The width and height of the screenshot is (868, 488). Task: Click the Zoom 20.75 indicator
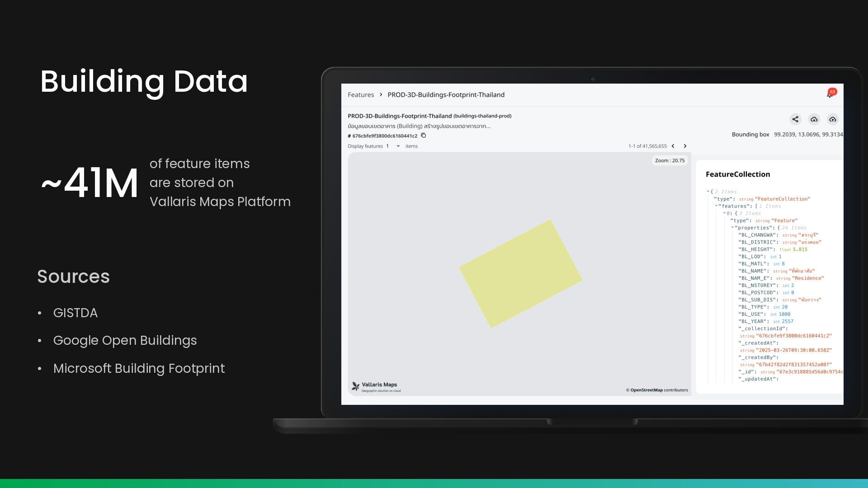click(x=670, y=160)
